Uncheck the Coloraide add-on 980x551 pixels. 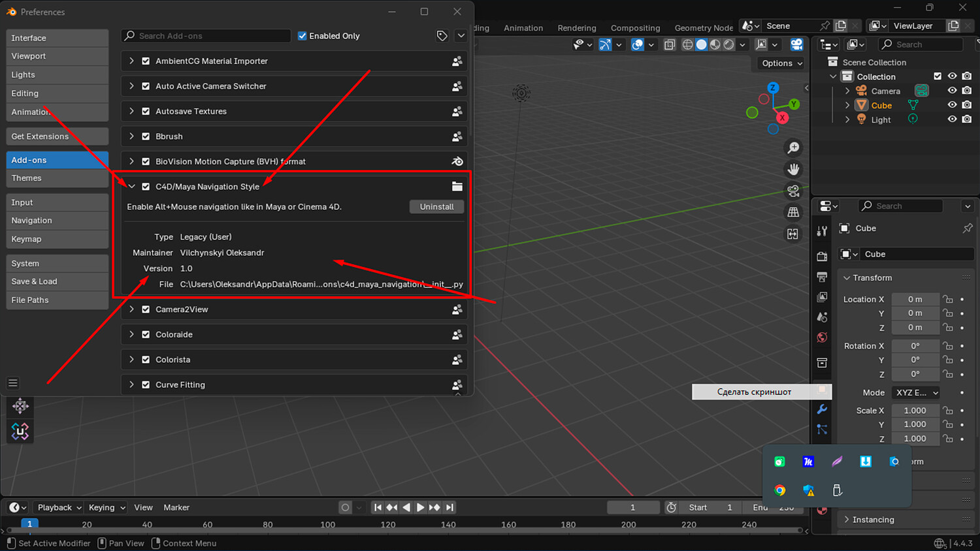tap(146, 335)
